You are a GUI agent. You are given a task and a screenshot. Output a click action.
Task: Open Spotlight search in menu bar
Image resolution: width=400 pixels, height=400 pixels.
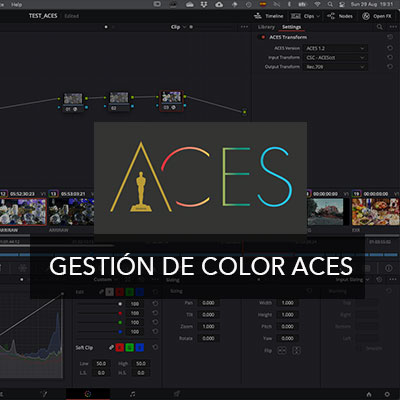click(330, 4)
